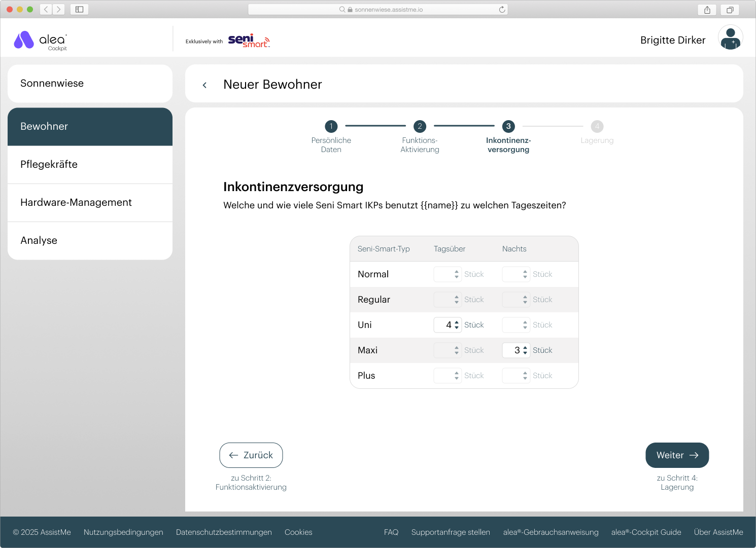Image resolution: width=756 pixels, height=548 pixels.
Task: Open the browser tabs overview icon
Action: 730,10
